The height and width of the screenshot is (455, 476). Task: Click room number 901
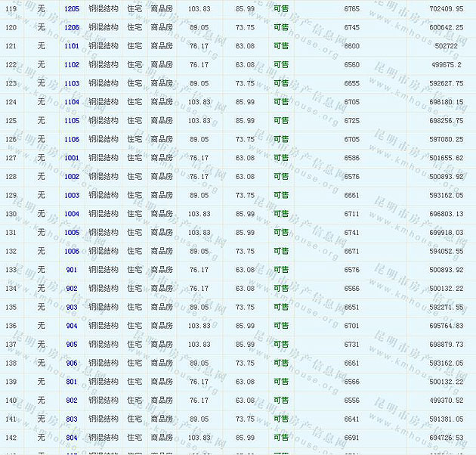[x=72, y=270]
